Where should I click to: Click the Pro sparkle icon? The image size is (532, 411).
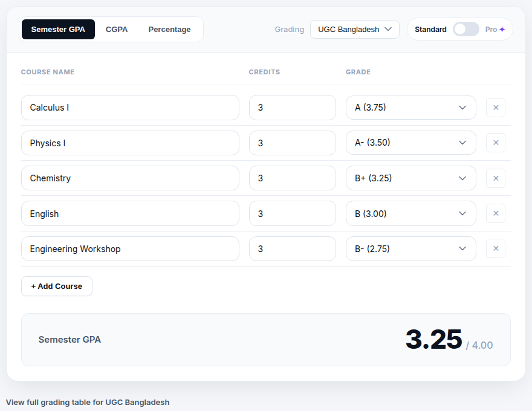(502, 30)
